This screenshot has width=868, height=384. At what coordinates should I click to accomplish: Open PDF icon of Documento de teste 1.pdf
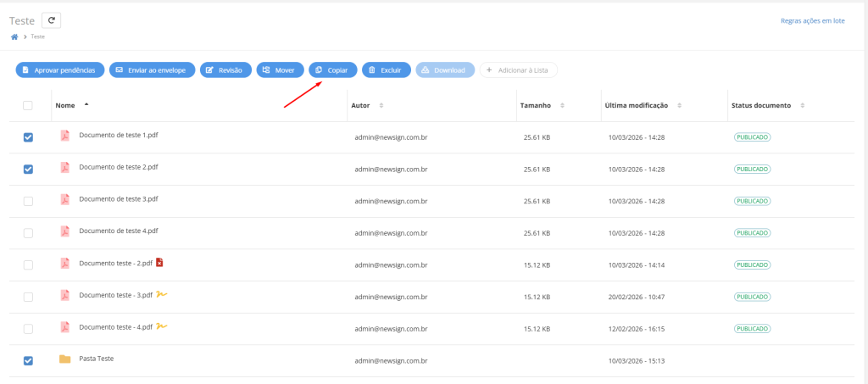click(64, 136)
